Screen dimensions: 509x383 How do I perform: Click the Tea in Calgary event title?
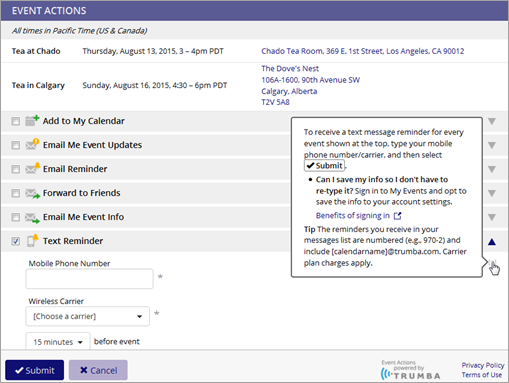click(x=38, y=85)
